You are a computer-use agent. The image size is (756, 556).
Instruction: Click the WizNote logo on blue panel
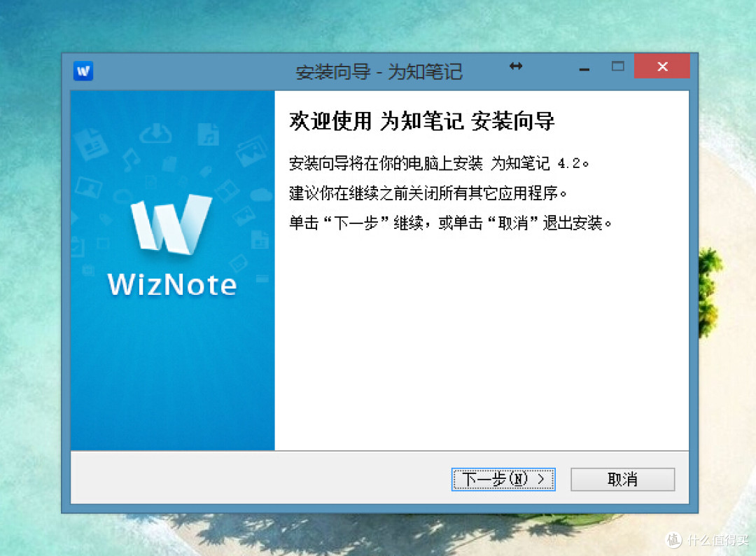171,224
